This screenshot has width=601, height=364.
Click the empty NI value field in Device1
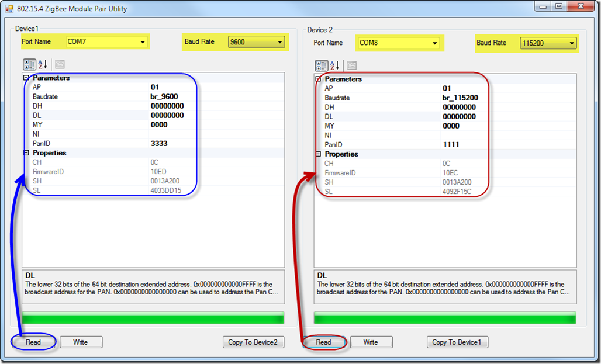pyautogui.click(x=216, y=134)
